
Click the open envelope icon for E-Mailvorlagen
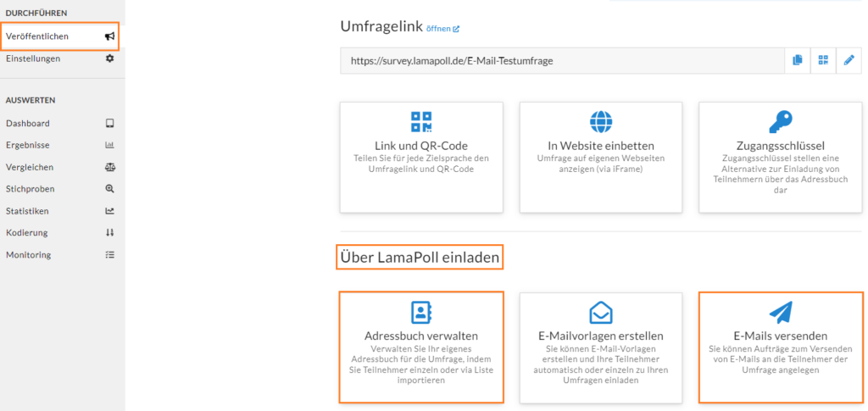[601, 313]
